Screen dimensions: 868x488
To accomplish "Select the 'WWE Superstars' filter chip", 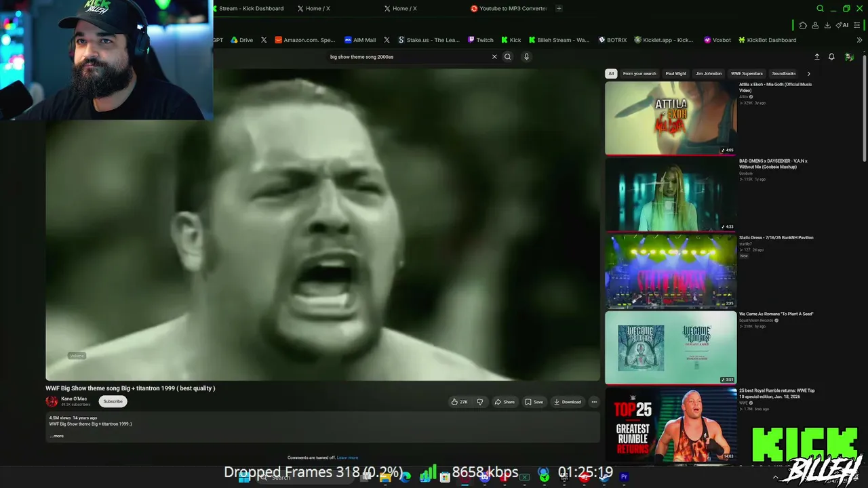I will pyautogui.click(x=747, y=73).
